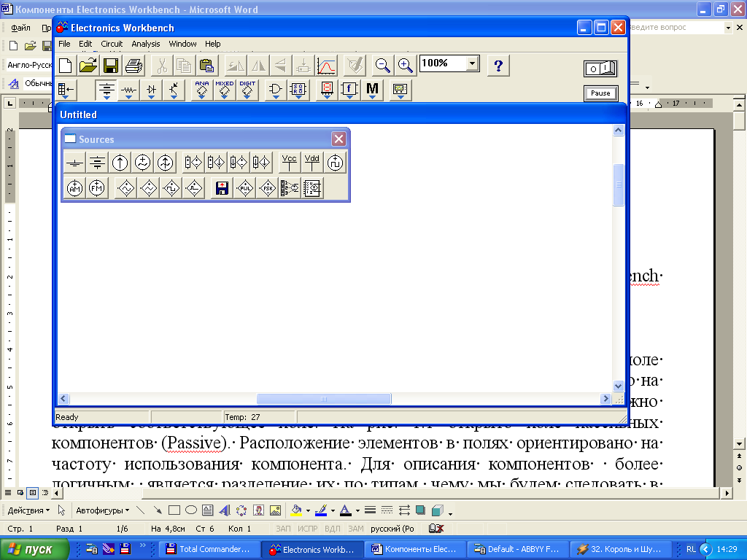Open a circuit file with the folder icon
The height and width of the screenshot is (560, 747).
click(x=88, y=66)
